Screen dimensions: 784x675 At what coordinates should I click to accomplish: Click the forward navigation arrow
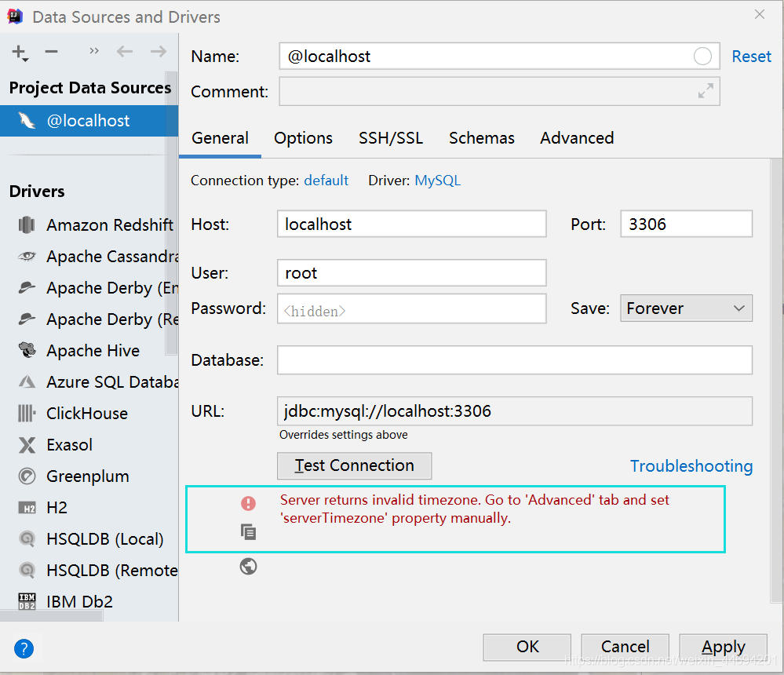click(x=157, y=52)
